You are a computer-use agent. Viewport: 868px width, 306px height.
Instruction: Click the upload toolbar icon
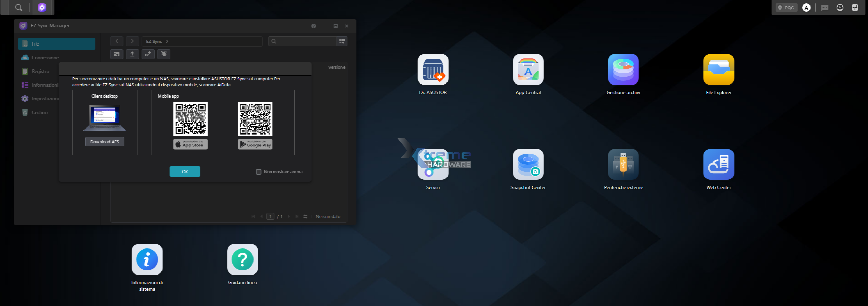[132, 54]
